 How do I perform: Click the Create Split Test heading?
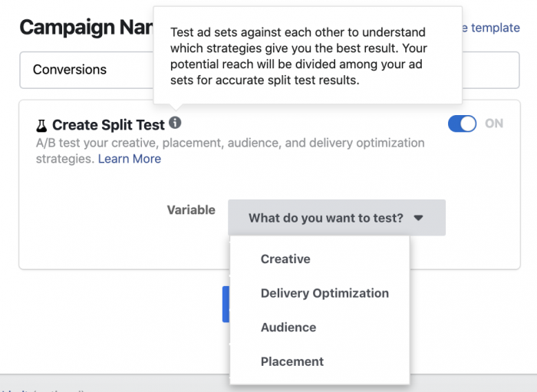[108, 125]
